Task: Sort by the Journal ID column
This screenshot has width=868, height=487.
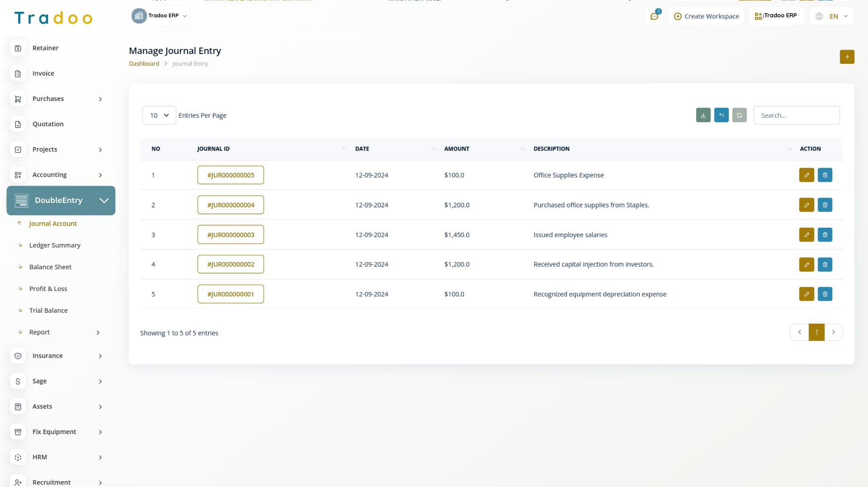Action: coord(271,149)
